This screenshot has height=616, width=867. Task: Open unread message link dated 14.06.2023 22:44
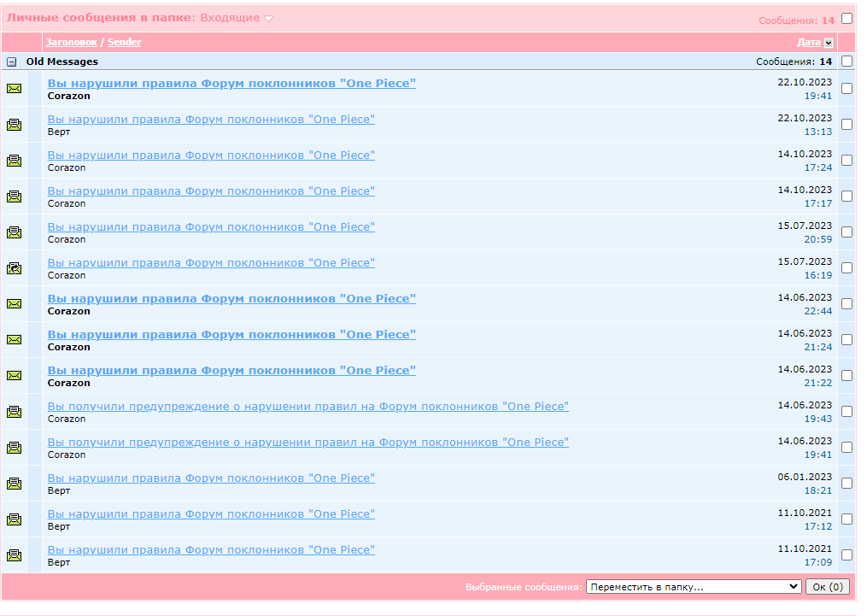[x=231, y=298]
